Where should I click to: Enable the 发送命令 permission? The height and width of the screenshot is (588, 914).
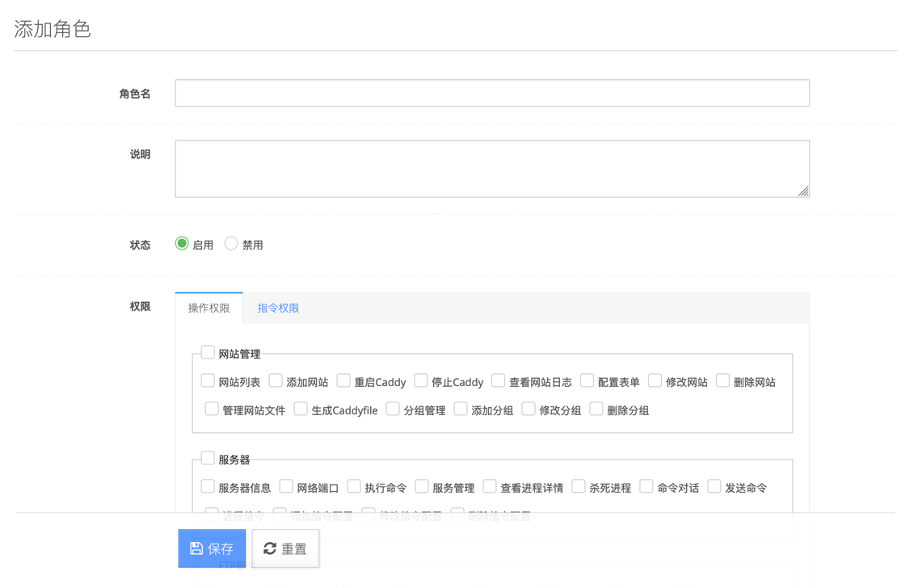714,486
